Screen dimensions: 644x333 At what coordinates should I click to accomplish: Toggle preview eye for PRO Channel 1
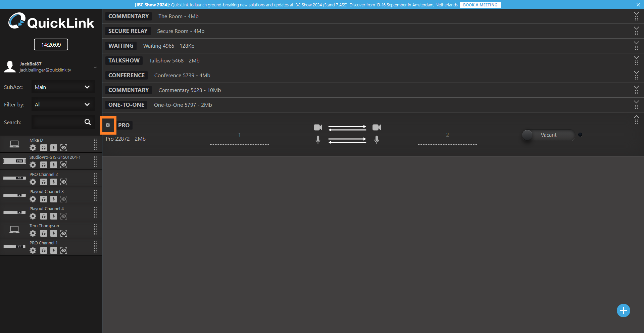point(64,250)
